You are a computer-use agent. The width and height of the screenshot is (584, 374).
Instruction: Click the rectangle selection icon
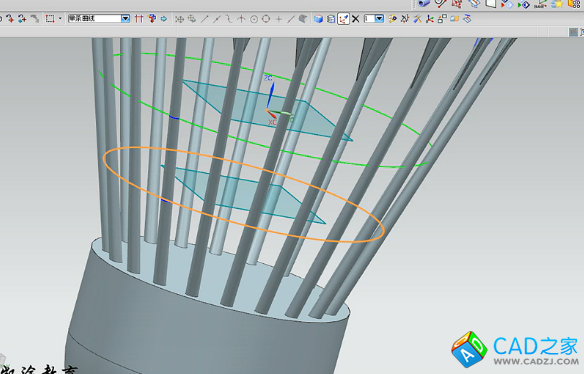point(50,19)
